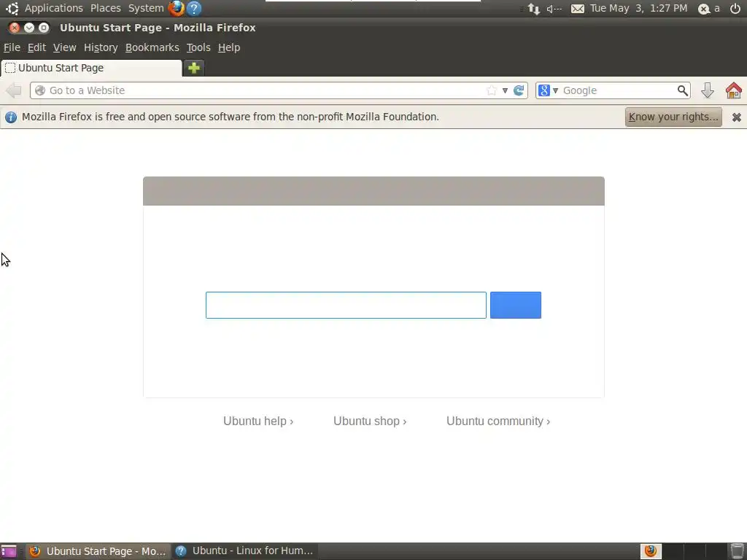Open URL history dropdown arrow

click(505, 90)
